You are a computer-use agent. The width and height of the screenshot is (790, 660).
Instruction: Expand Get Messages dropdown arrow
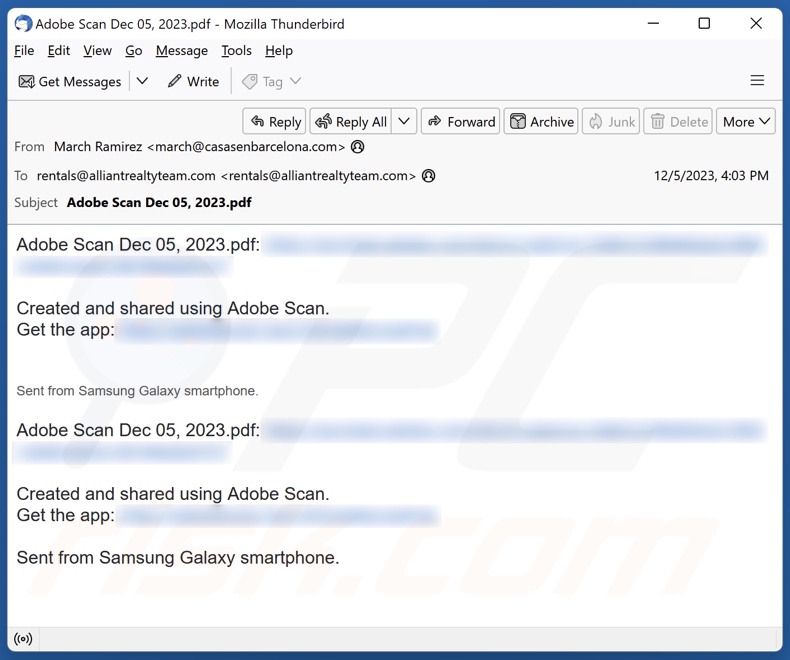tap(143, 81)
